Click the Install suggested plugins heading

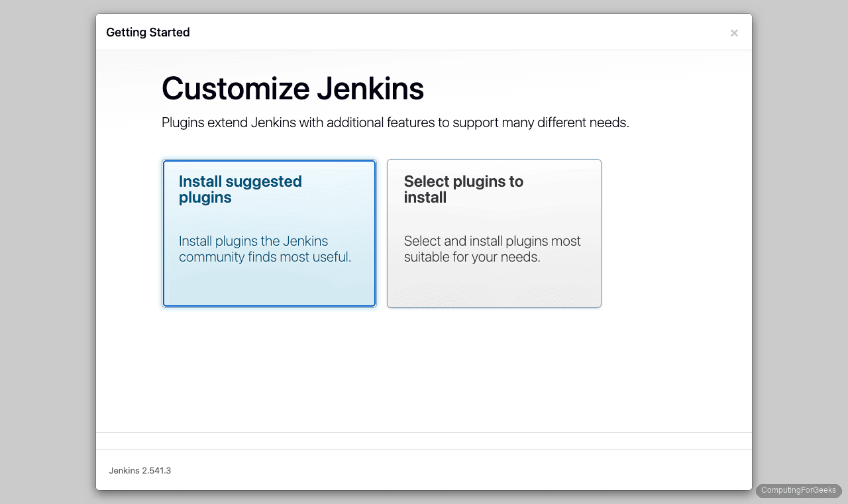point(240,189)
